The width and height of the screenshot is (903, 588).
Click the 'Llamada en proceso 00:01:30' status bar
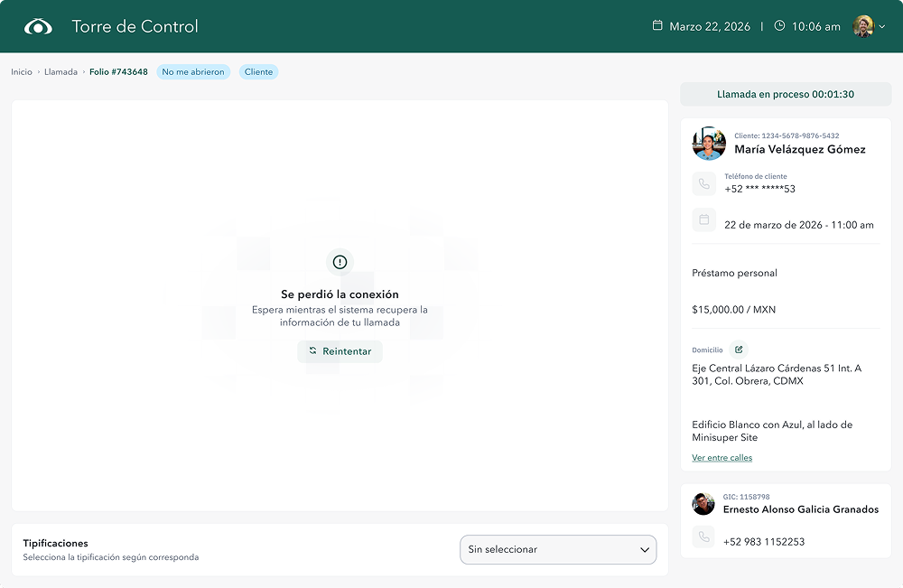point(786,95)
